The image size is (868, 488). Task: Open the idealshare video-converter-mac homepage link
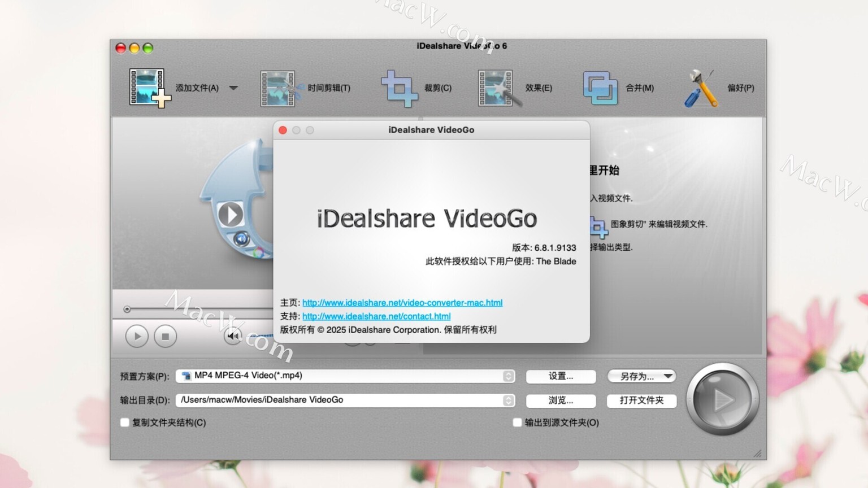(x=402, y=303)
